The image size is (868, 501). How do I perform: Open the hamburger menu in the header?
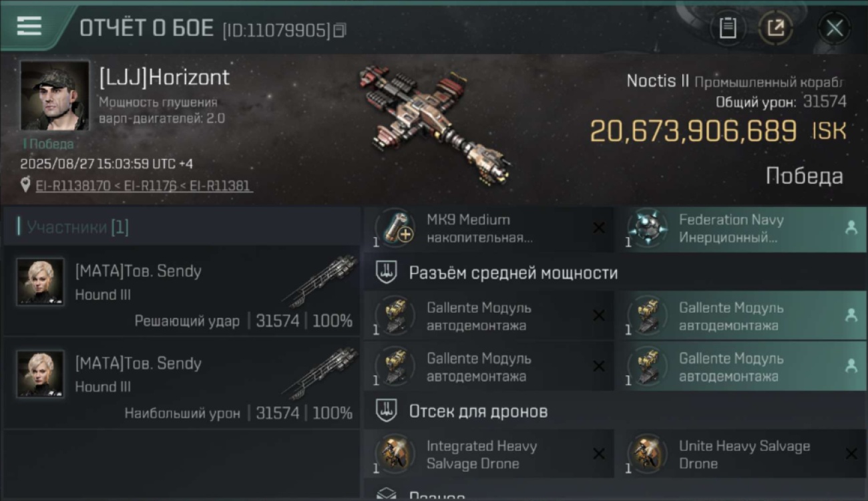click(29, 27)
